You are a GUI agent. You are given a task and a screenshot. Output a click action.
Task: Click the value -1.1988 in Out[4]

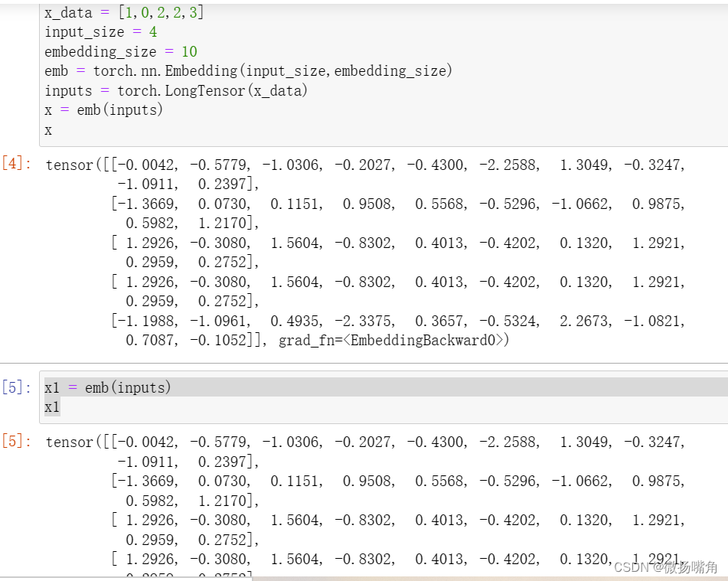click(x=148, y=321)
